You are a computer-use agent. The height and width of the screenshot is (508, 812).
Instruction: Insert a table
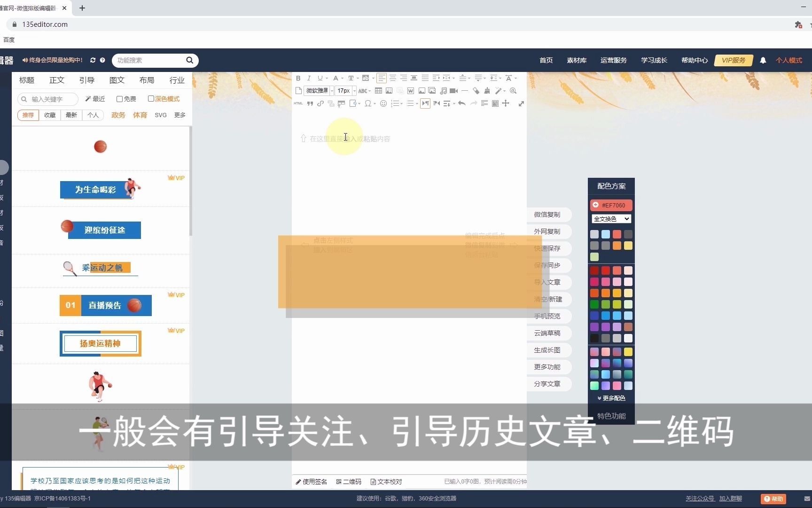click(x=378, y=91)
